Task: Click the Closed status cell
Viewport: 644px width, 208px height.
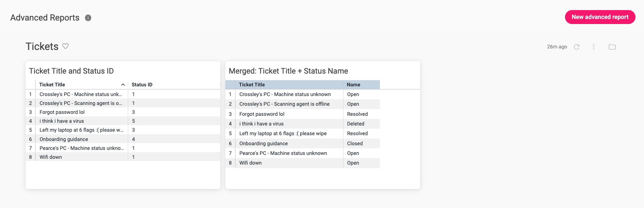Action: [355, 144]
